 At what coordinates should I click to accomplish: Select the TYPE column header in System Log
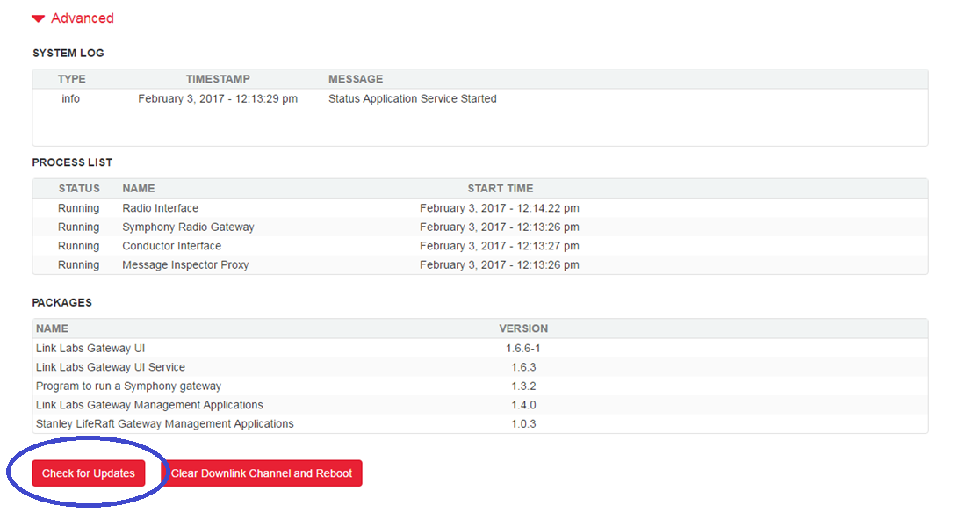pyautogui.click(x=72, y=79)
